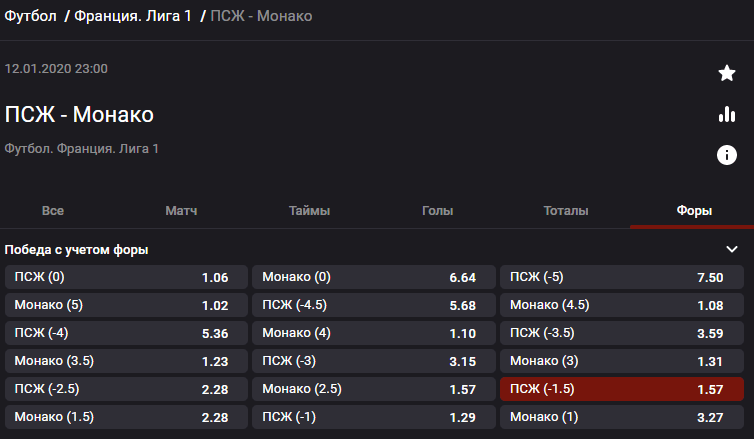The height and width of the screenshot is (439, 754).
Task: Select the Таймы tab
Action: (309, 211)
